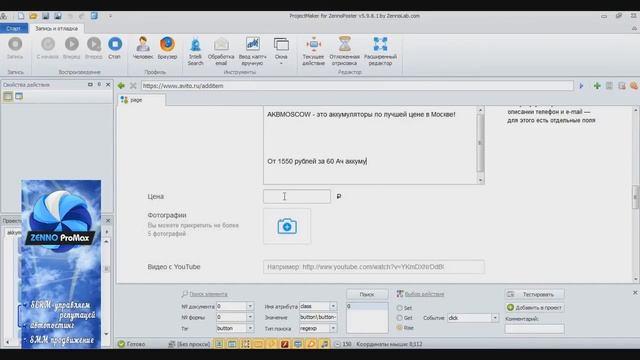The height and width of the screenshot is (360, 640).
Task: Click the address bar with avito.ru URL
Action: tap(357, 86)
